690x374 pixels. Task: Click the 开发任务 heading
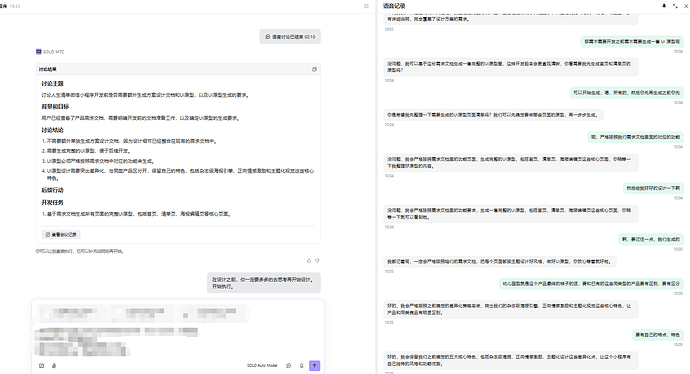pos(52,202)
